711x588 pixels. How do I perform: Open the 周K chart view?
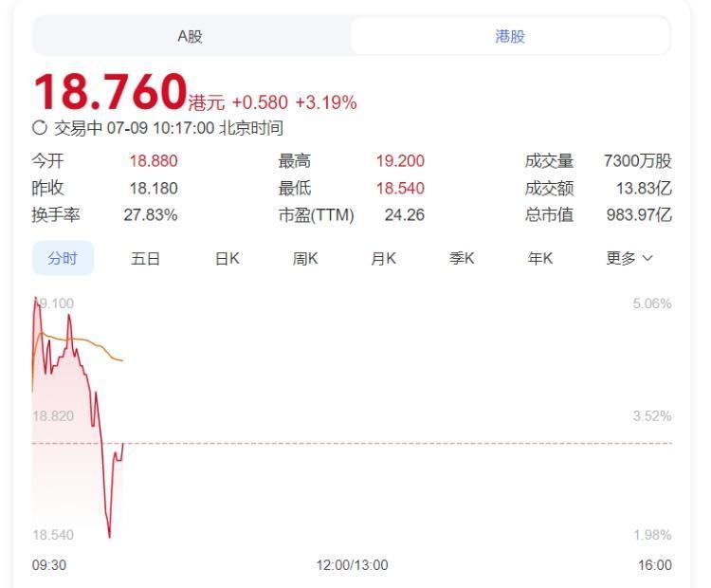pos(305,258)
